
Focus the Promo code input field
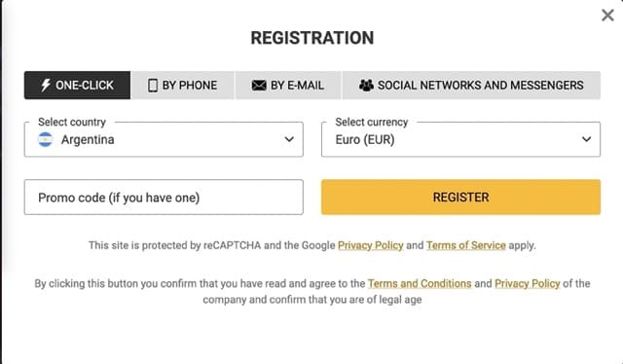[x=164, y=198]
